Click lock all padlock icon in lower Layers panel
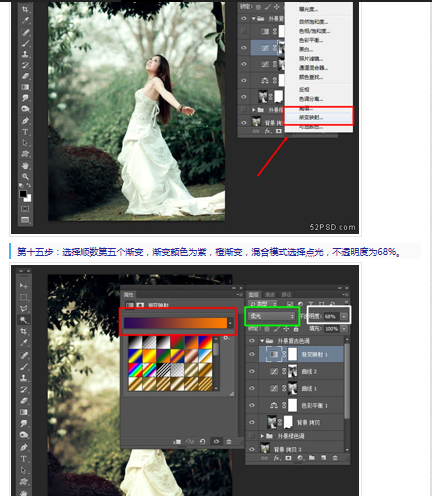The width and height of the screenshot is (432, 496). click(296, 329)
